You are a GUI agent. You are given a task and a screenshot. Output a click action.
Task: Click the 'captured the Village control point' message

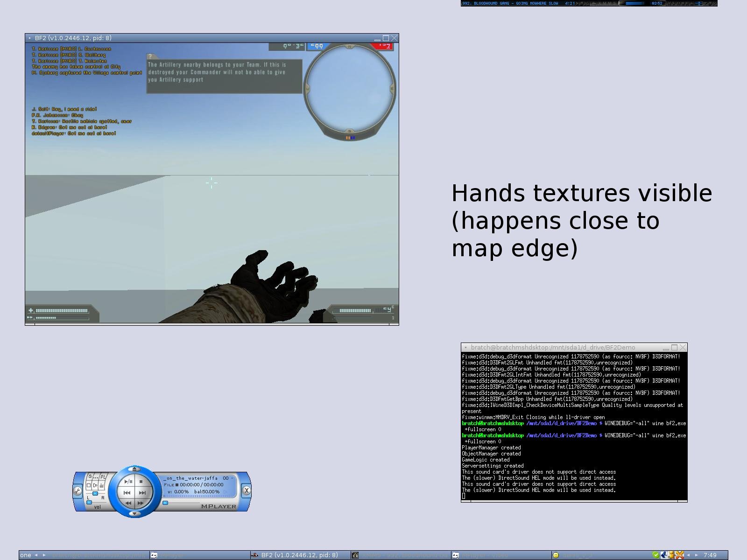87,73
